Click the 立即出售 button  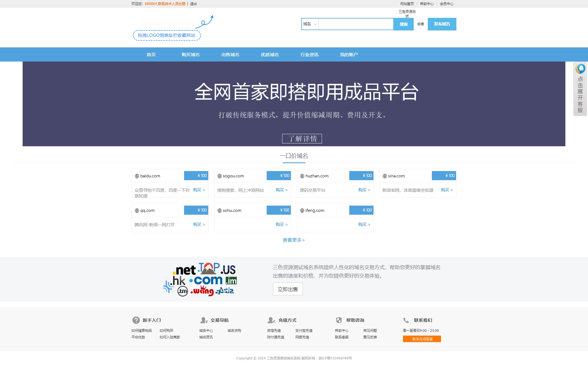(287, 289)
